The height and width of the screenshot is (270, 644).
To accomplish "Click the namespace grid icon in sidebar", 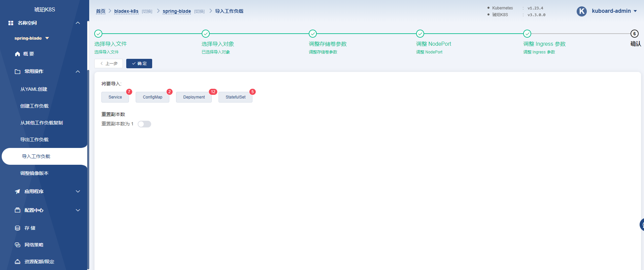I will click(11, 23).
